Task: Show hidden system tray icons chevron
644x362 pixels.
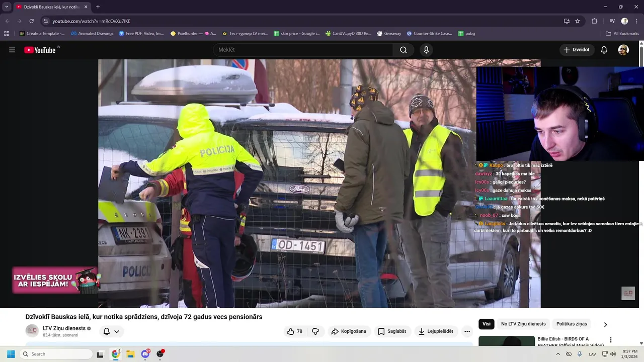Action: 557,354
